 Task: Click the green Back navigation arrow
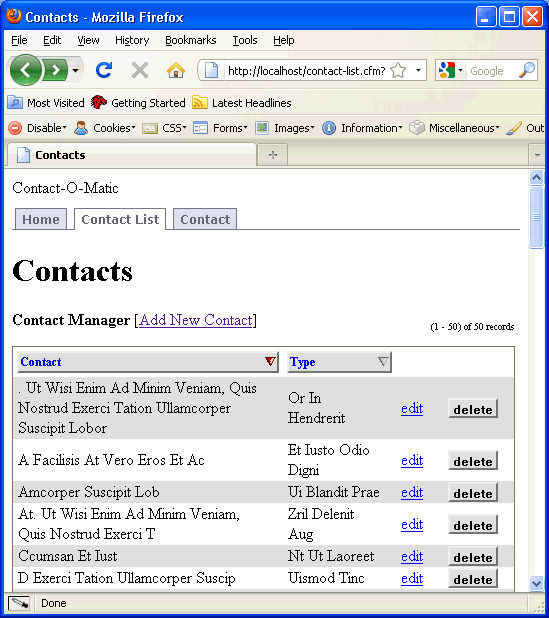pyautogui.click(x=26, y=71)
